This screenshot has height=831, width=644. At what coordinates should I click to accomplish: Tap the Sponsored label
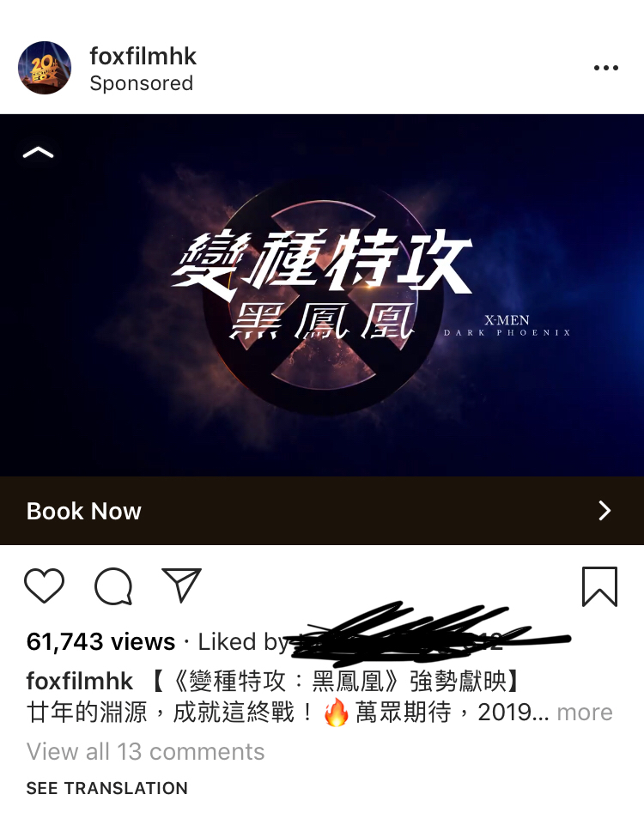[142, 83]
